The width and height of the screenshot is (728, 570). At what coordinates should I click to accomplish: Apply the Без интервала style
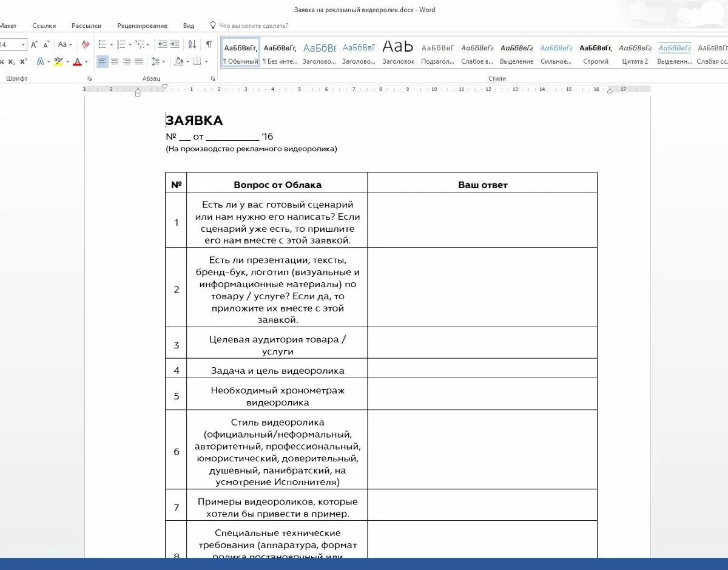pos(280,53)
